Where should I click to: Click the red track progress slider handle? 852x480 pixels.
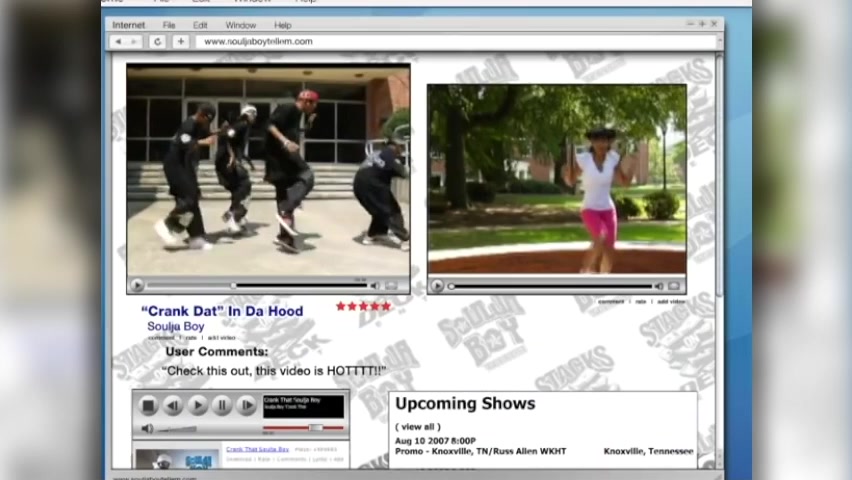[315, 428]
